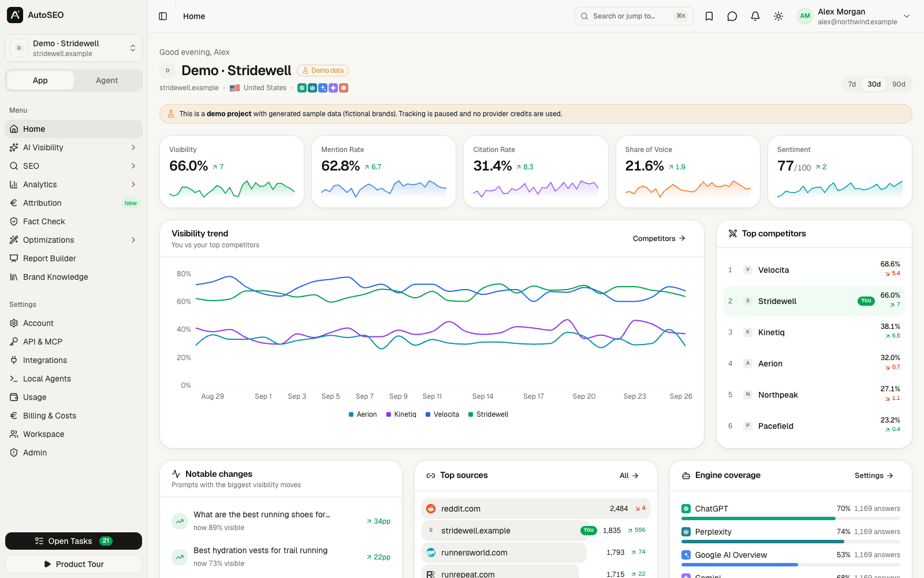Image resolution: width=924 pixels, height=578 pixels.
Task: Toggle Velocita series in chart legend
Action: click(x=442, y=414)
